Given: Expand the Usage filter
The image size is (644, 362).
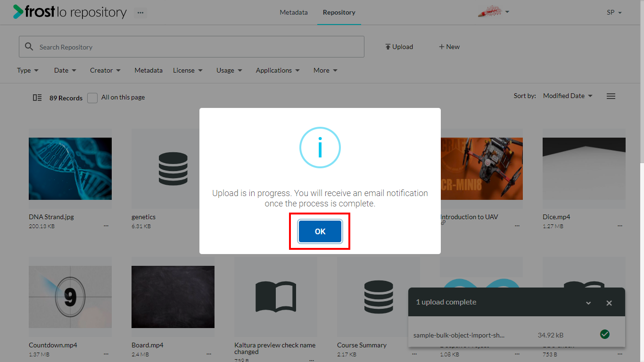Looking at the screenshot, I should (229, 70).
